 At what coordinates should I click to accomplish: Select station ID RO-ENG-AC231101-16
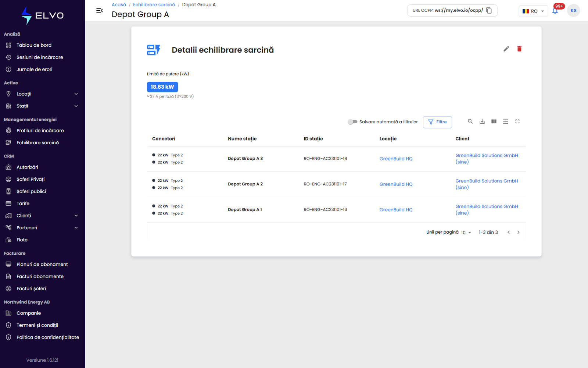click(325, 210)
